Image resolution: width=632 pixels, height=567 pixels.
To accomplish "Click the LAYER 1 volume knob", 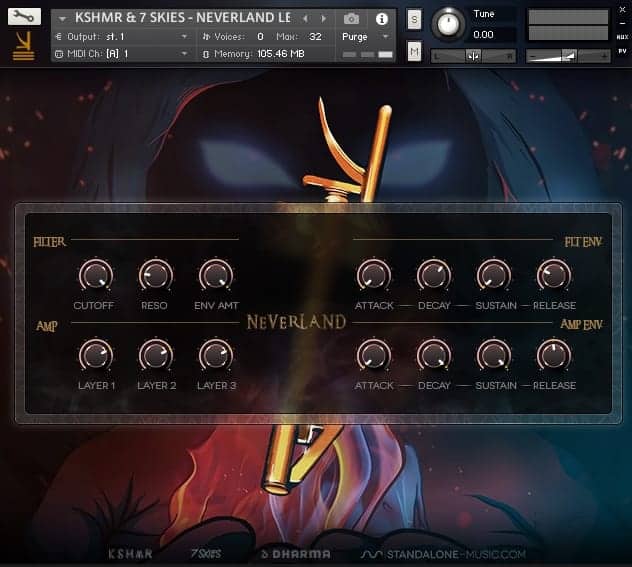I will (x=96, y=355).
